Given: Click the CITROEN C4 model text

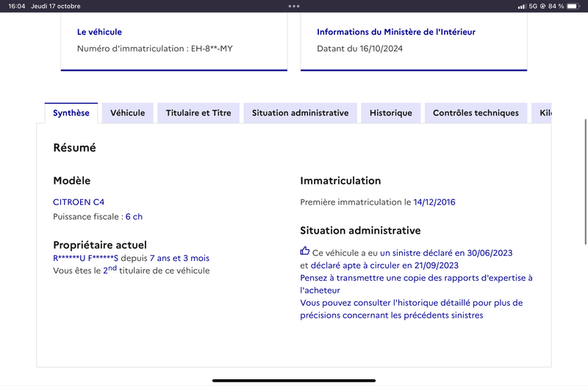Looking at the screenshot, I should point(79,201).
